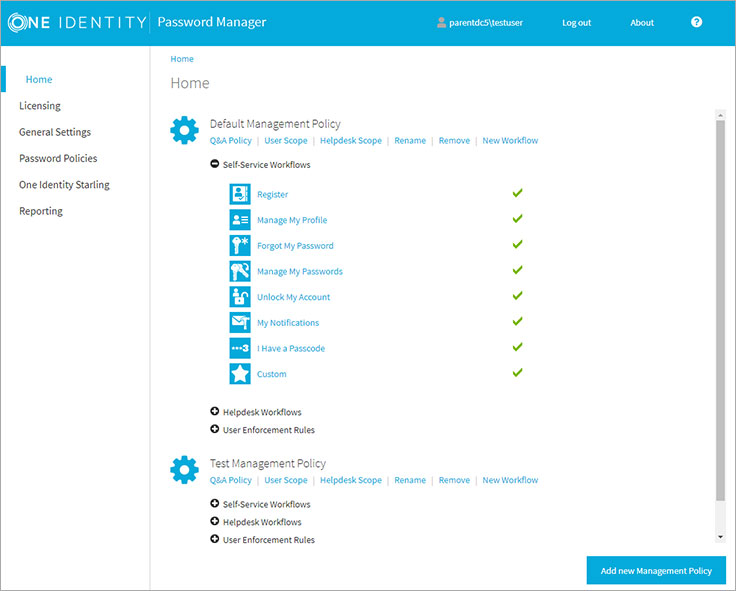The image size is (736, 591).
Task: Open the Manage My Passwords link
Action: pyautogui.click(x=299, y=271)
